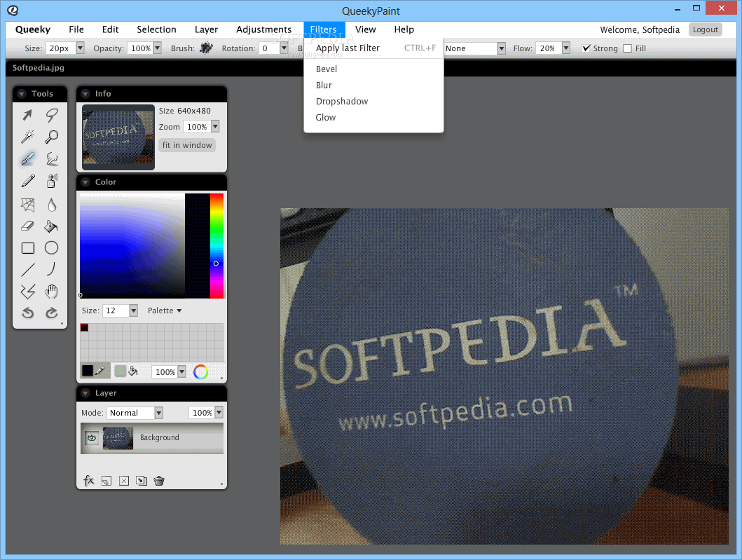Screen dimensions: 742x560
Task: Click the Redo arrow in Tools
Action: 52,313
